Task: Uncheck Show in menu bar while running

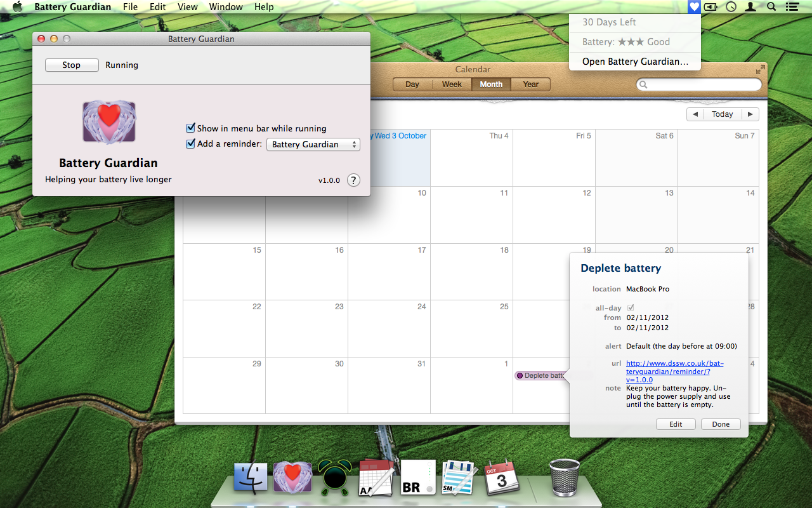Action: (190, 128)
